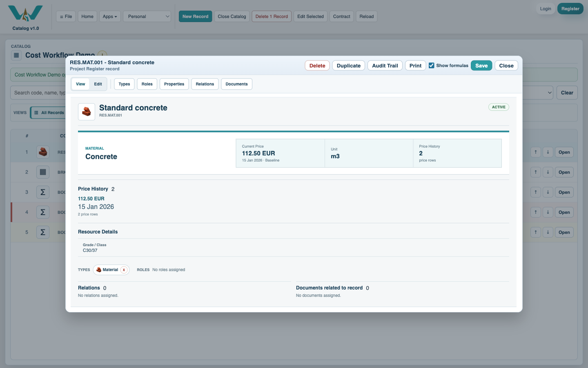Print the record

tap(416, 65)
